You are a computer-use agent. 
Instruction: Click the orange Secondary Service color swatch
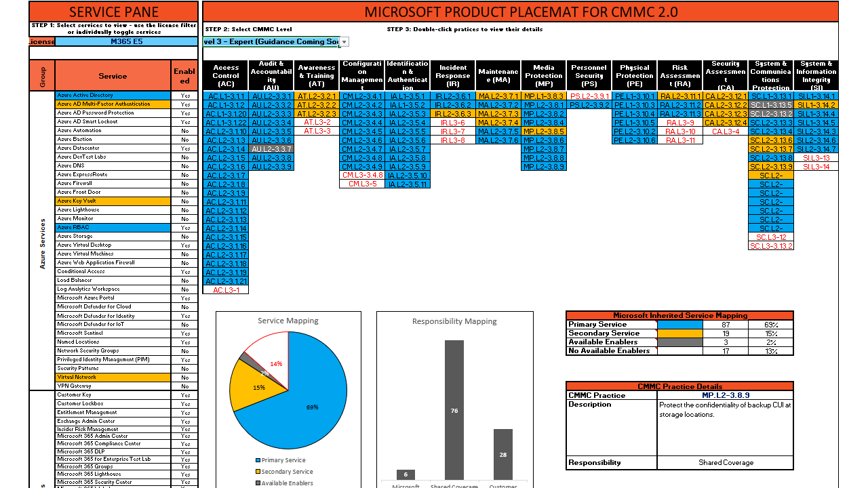(x=681, y=333)
